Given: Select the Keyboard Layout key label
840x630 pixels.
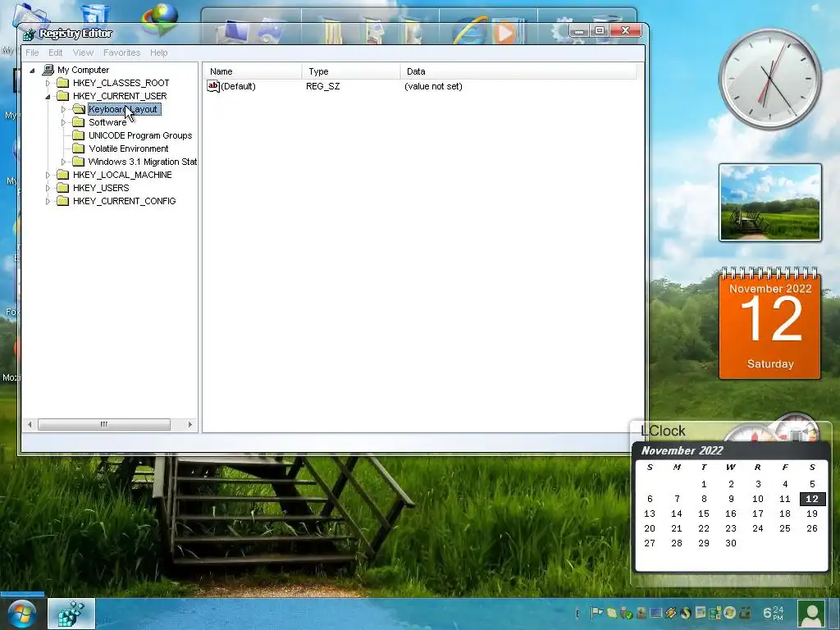Looking at the screenshot, I should point(124,109).
